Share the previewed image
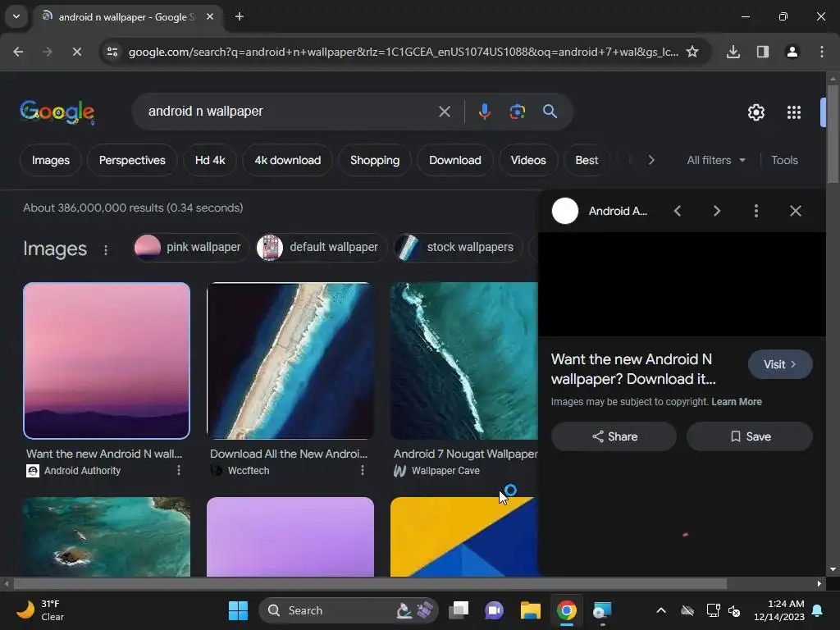840x630 pixels. (x=614, y=436)
